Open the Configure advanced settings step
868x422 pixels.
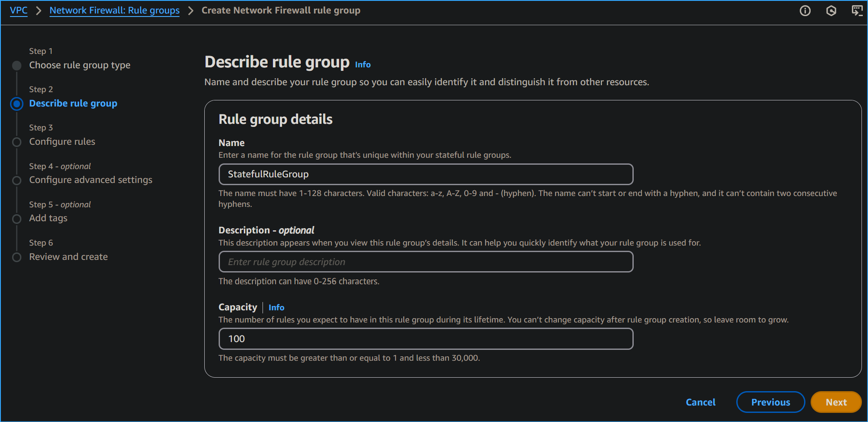(90, 179)
